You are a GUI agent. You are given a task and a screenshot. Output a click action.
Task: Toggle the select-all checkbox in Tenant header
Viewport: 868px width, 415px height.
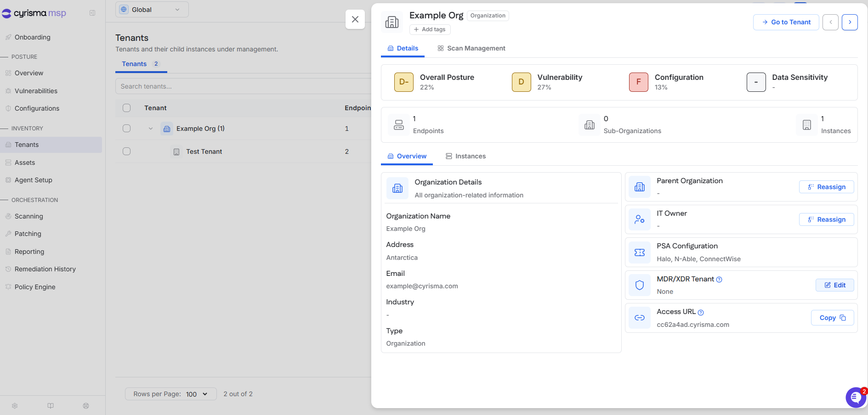(127, 108)
